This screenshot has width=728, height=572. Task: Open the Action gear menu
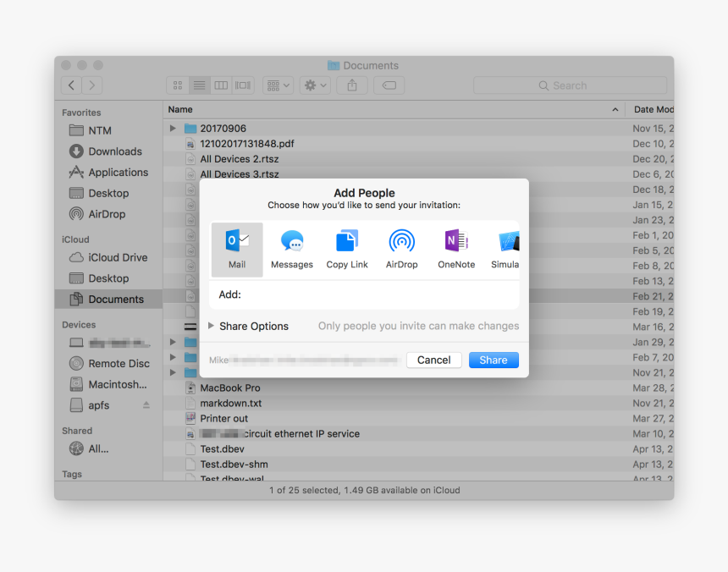315,85
